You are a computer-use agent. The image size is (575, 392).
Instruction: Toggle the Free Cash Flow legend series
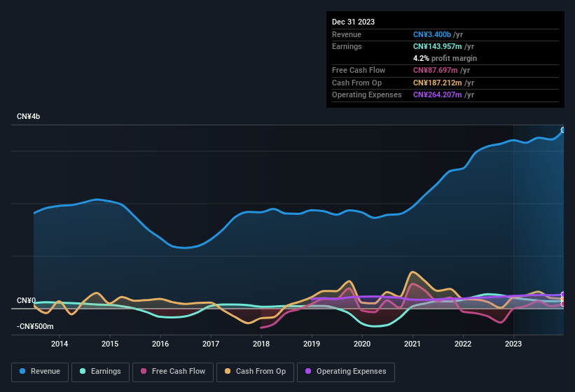[173, 372]
